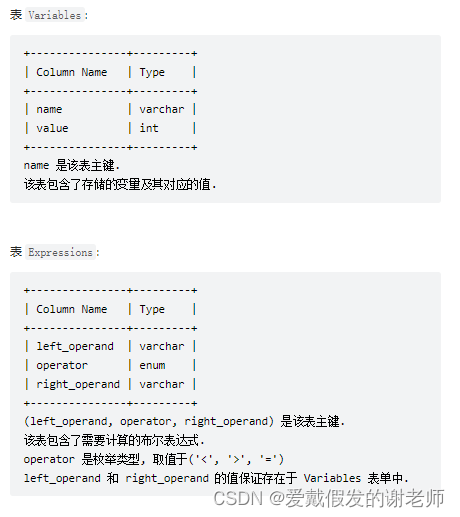This screenshot has height=517, width=460.
Task: Click Type header in Expressions table
Action: tap(152, 309)
